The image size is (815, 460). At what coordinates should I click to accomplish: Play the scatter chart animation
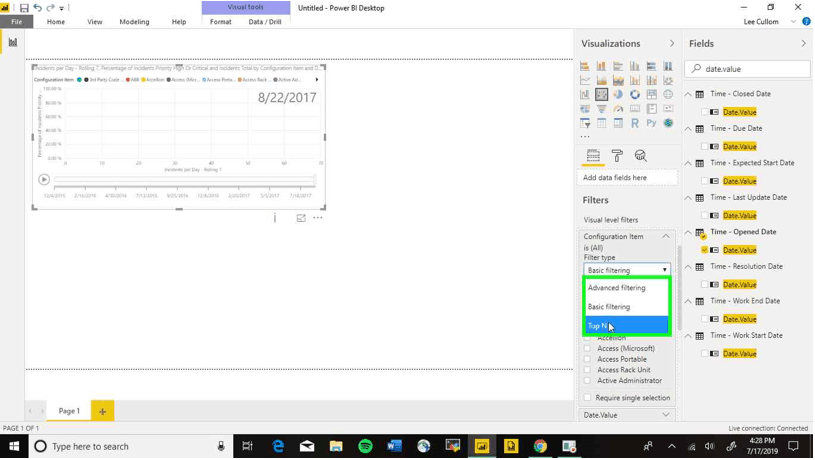[44, 179]
